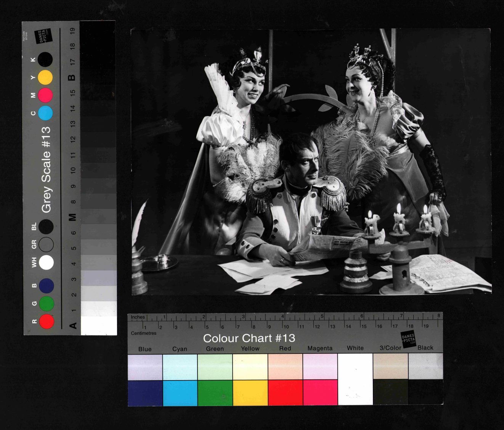Click the dark blue B circle on grey scale card
The image size is (504, 430).
(x=47, y=286)
